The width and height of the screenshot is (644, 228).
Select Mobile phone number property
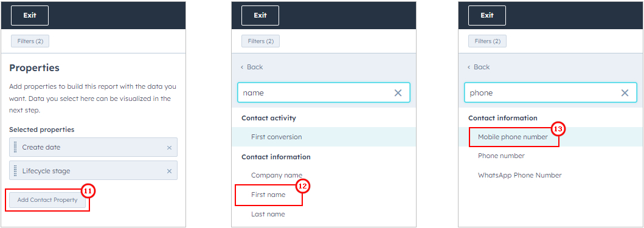coord(513,137)
